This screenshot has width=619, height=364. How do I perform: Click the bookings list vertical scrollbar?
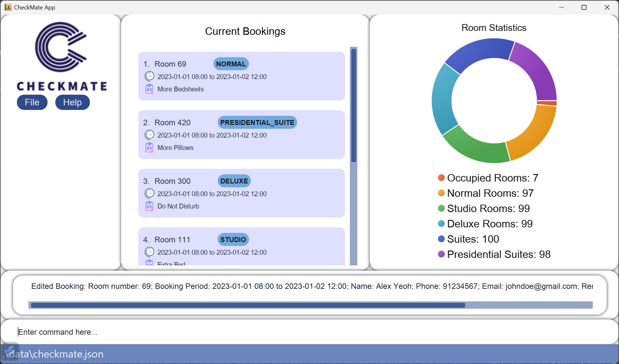click(354, 156)
